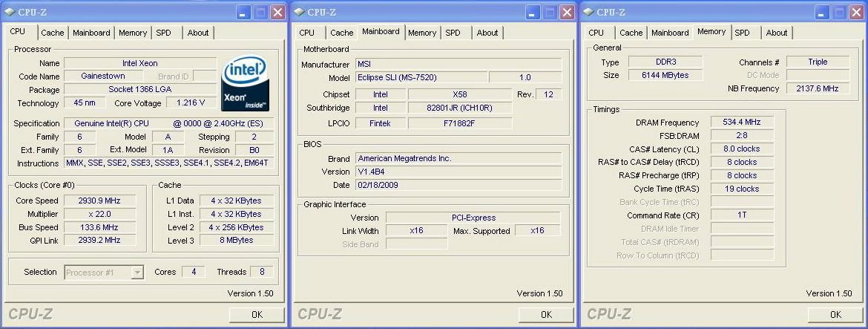Screen dimensions: 868x329
Task: Click the Technology value 45 nm
Action: [84, 102]
